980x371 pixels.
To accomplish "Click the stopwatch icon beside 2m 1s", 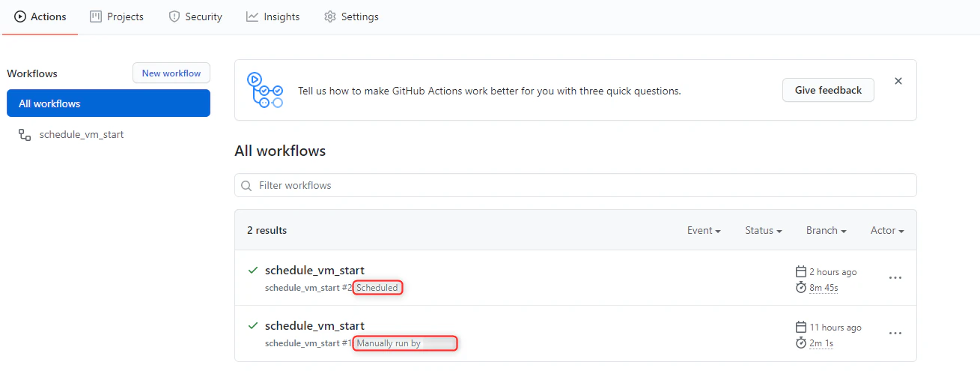I will point(800,343).
